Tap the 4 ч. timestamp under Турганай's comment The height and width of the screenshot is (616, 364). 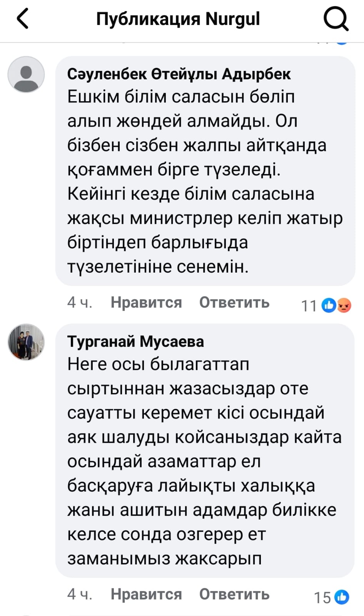tap(80, 594)
